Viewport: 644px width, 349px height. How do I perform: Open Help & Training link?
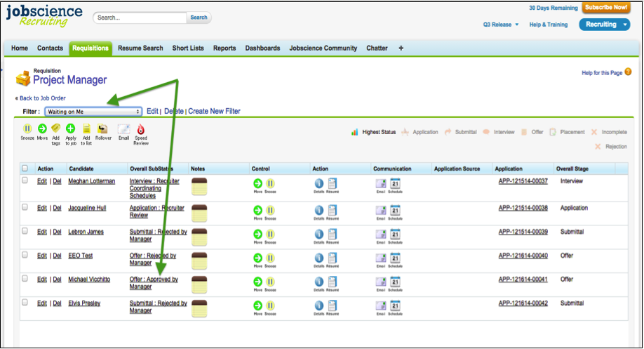coord(549,25)
